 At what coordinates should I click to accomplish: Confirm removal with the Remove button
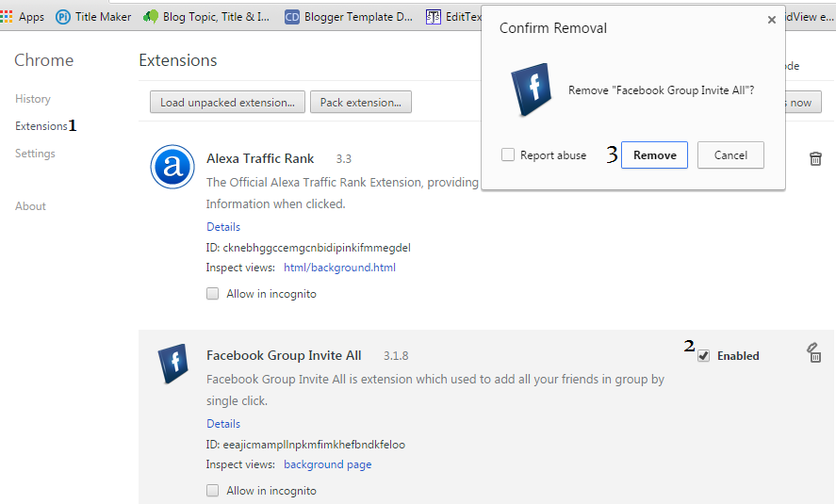pos(655,155)
